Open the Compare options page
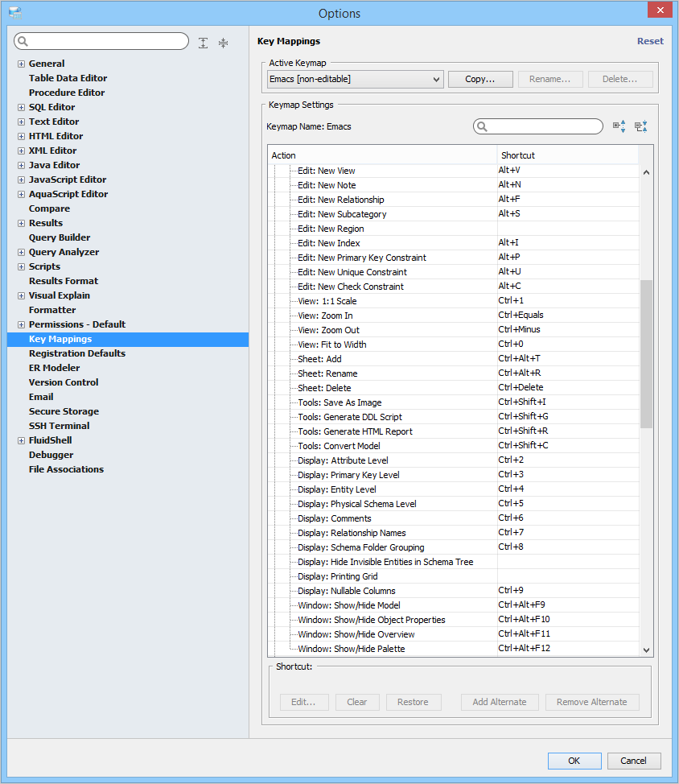The width and height of the screenshot is (679, 784). tap(49, 209)
